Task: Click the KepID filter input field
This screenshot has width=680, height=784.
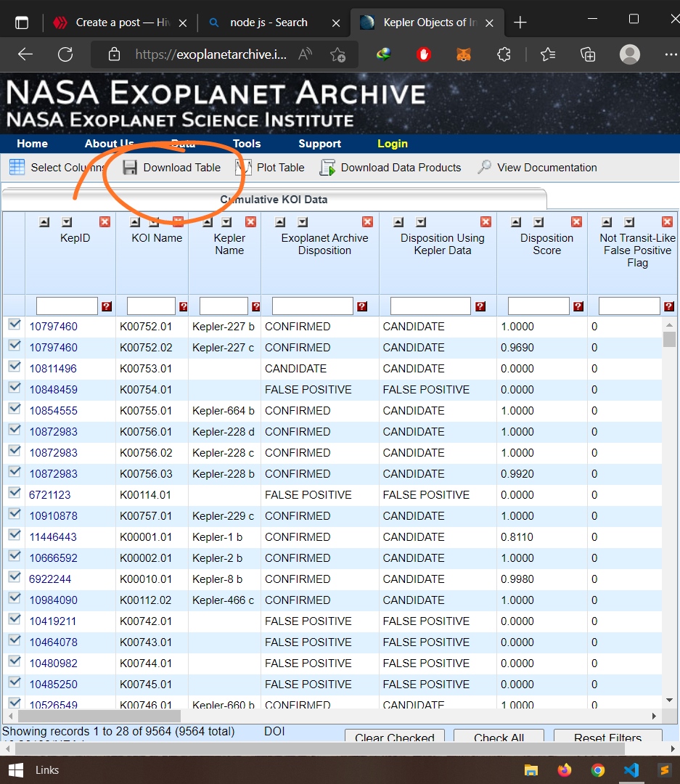Action: click(x=67, y=306)
